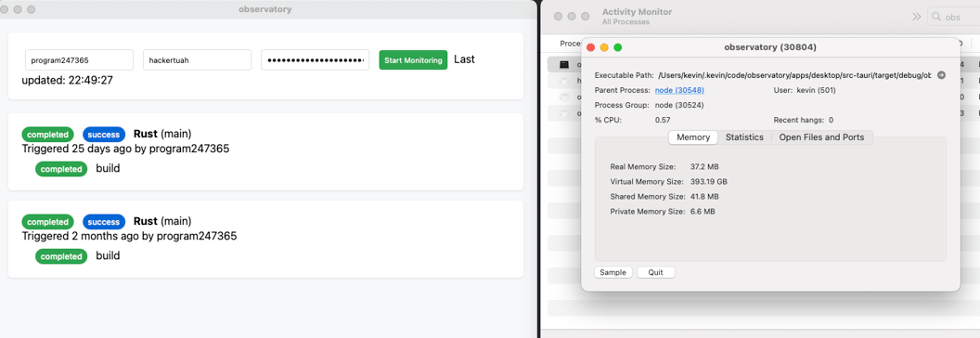Click the success badge in the 2 months ago run

pos(104,222)
